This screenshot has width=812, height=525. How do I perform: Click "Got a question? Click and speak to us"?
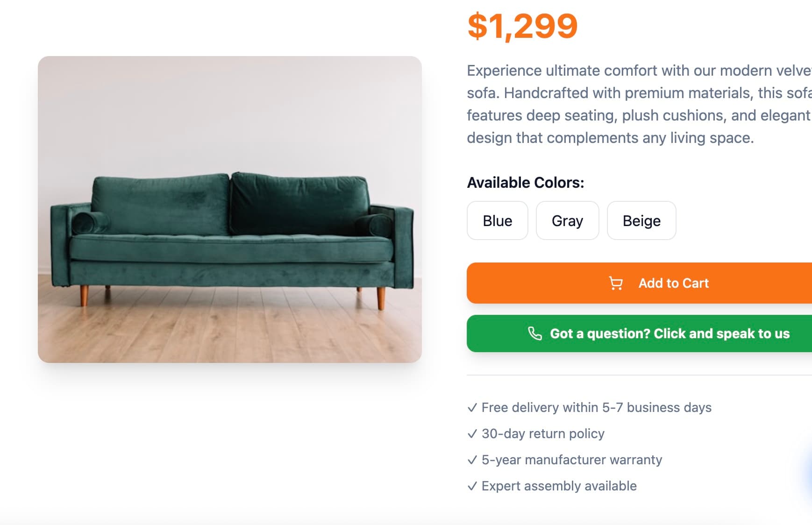(x=670, y=333)
